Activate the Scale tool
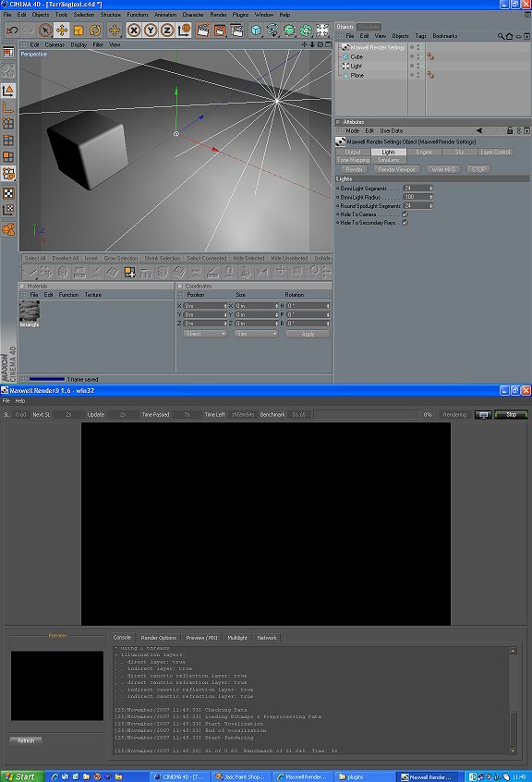Screen dimensions: 532x782 pyautogui.click(x=79, y=31)
